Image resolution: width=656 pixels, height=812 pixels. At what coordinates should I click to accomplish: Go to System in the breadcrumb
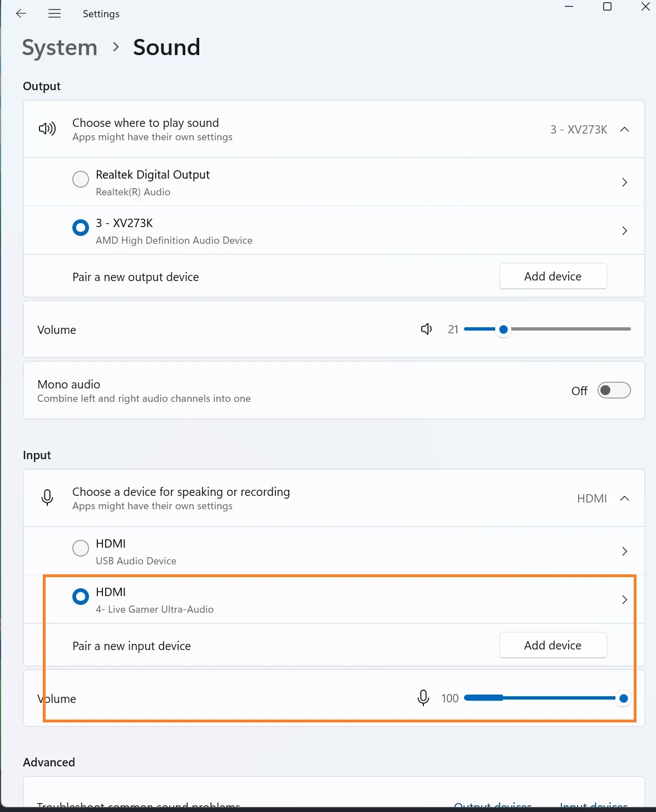point(60,48)
